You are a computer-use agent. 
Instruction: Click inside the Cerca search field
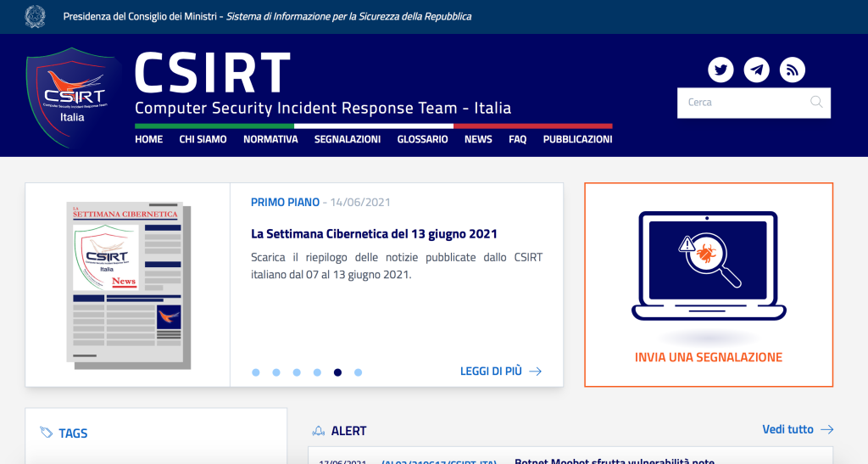point(754,103)
